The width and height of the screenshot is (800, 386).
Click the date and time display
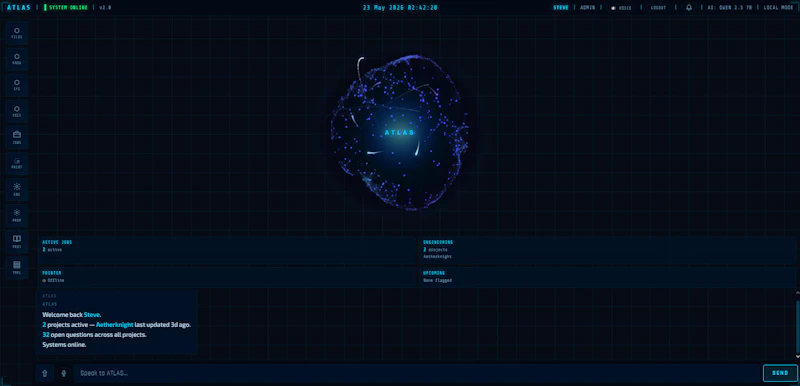pos(400,8)
